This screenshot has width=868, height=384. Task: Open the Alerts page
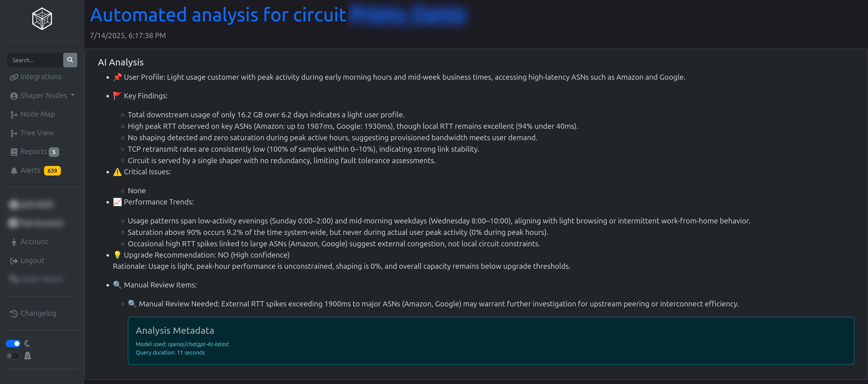pyautogui.click(x=30, y=170)
